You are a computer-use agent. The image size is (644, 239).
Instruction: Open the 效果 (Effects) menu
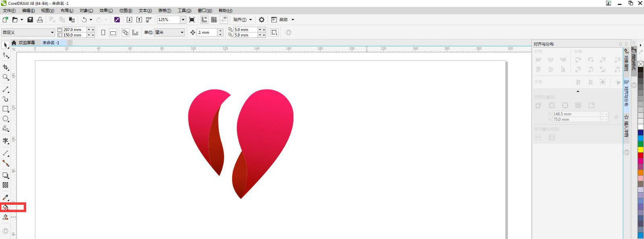(106, 10)
